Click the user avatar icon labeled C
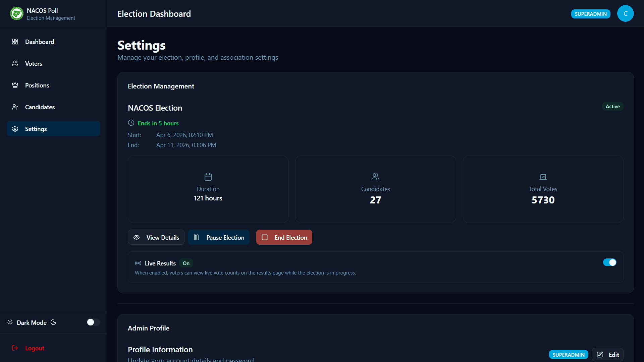Image resolution: width=644 pixels, height=362 pixels. tap(625, 14)
